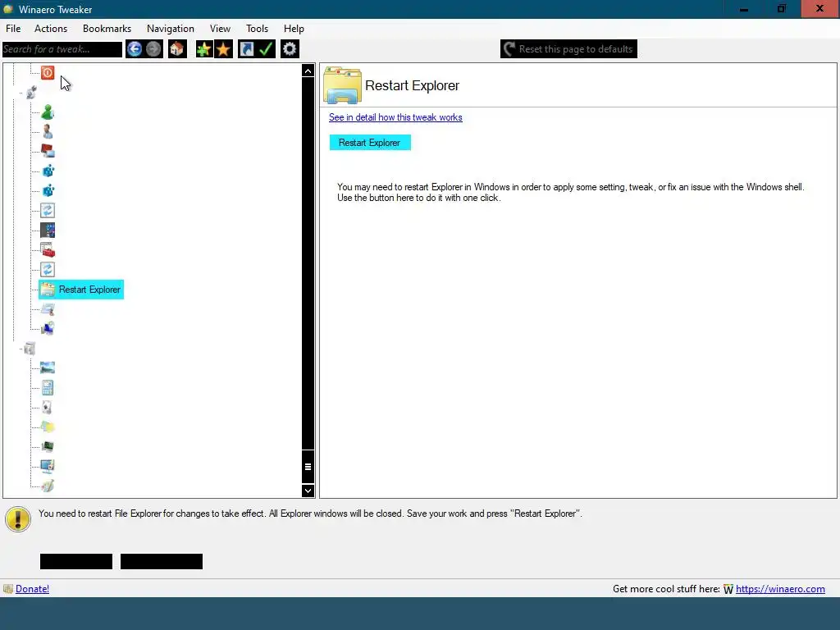Open bookmarks with the orange star icon
This screenshot has height=630, width=840.
(223, 49)
